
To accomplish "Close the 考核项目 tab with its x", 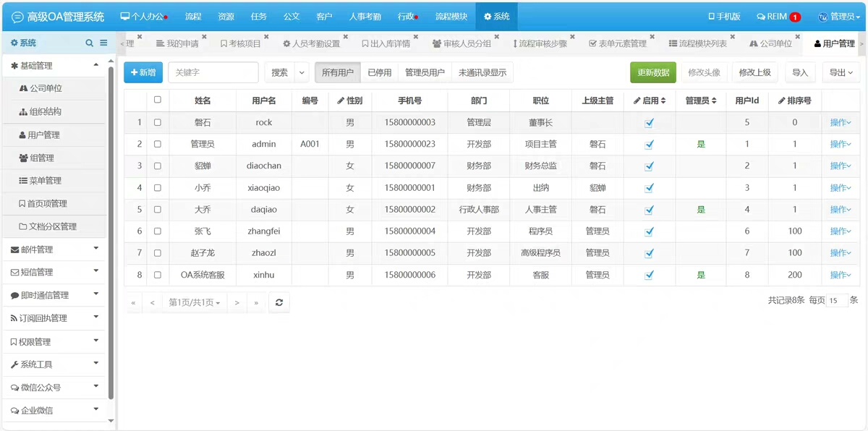I will (266, 36).
